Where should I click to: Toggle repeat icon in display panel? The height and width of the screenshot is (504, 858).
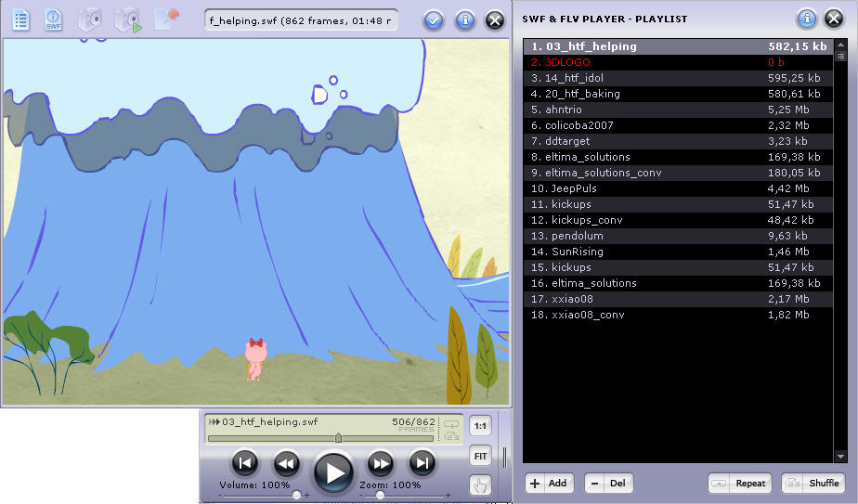click(x=451, y=424)
